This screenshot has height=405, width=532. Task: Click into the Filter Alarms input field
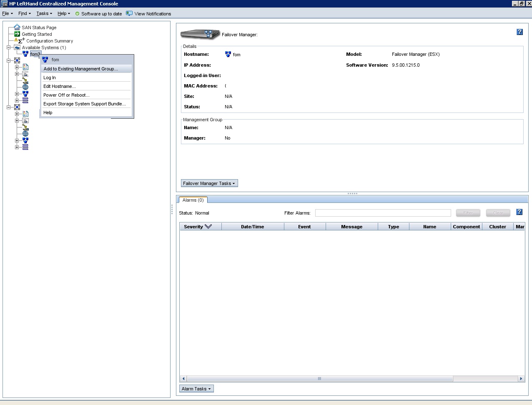point(383,213)
